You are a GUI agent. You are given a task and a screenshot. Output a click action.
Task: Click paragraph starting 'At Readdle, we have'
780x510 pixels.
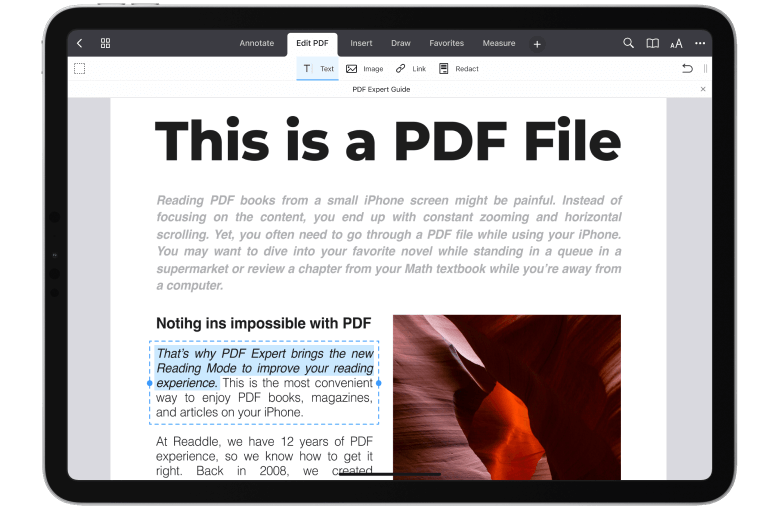tap(264, 456)
